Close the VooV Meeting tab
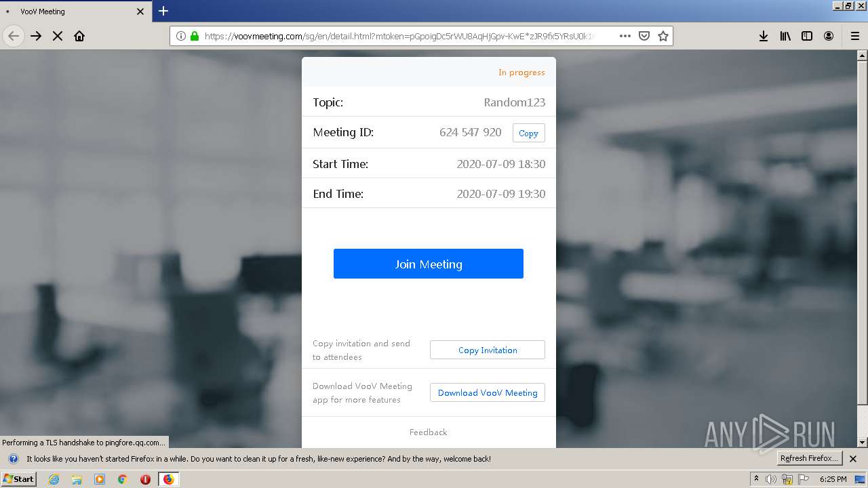868x488 pixels. [x=140, y=12]
